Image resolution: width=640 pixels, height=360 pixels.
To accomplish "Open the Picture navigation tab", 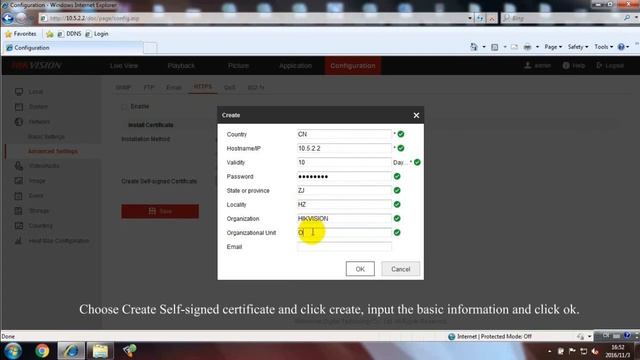I will (238, 66).
